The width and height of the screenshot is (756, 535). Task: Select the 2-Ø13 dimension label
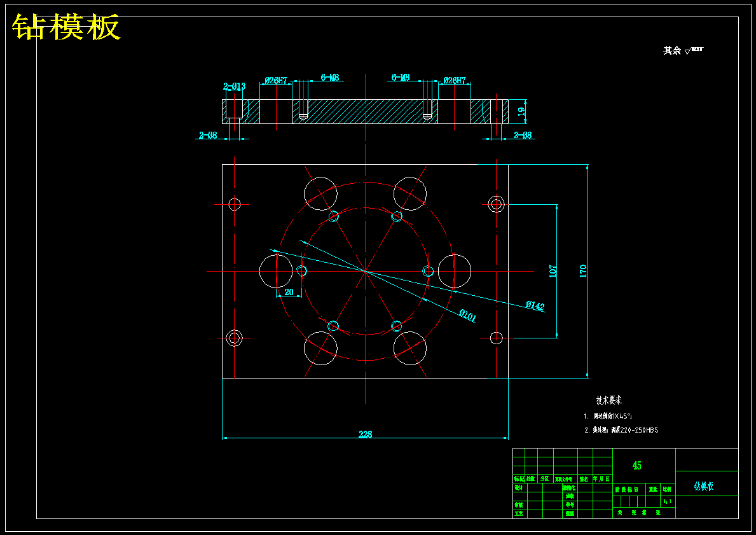point(235,87)
